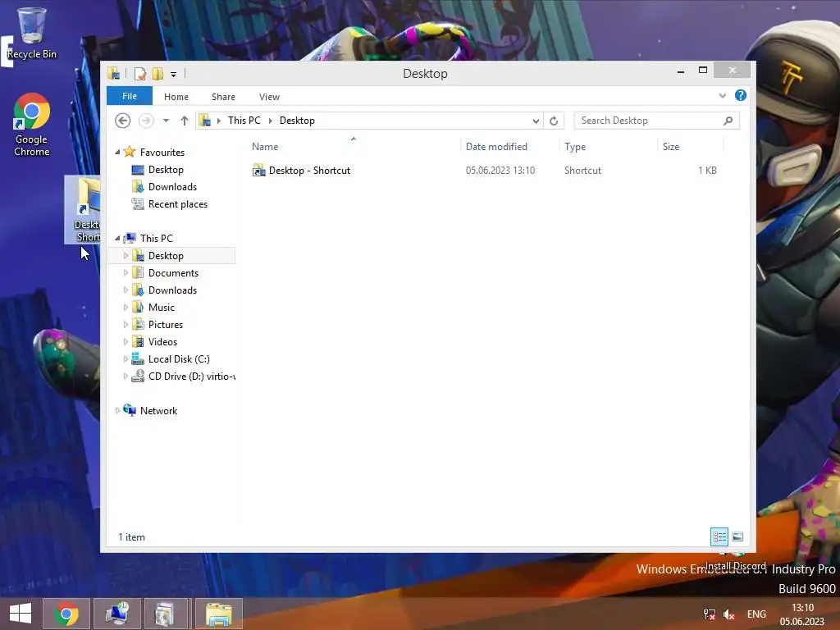Sort by the Name column header
840x630 pixels.
click(x=265, y=147)
